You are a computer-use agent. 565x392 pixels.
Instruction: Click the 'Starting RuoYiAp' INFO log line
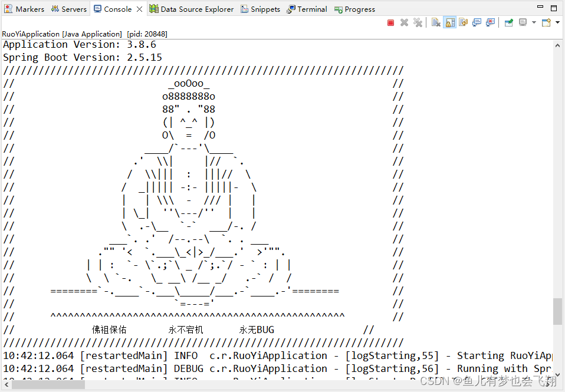tap(277, 356)
